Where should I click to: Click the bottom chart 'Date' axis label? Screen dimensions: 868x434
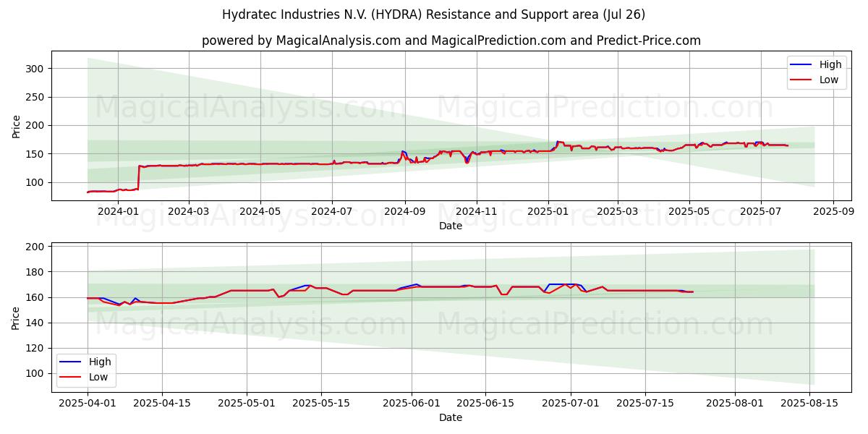(451, 417)
